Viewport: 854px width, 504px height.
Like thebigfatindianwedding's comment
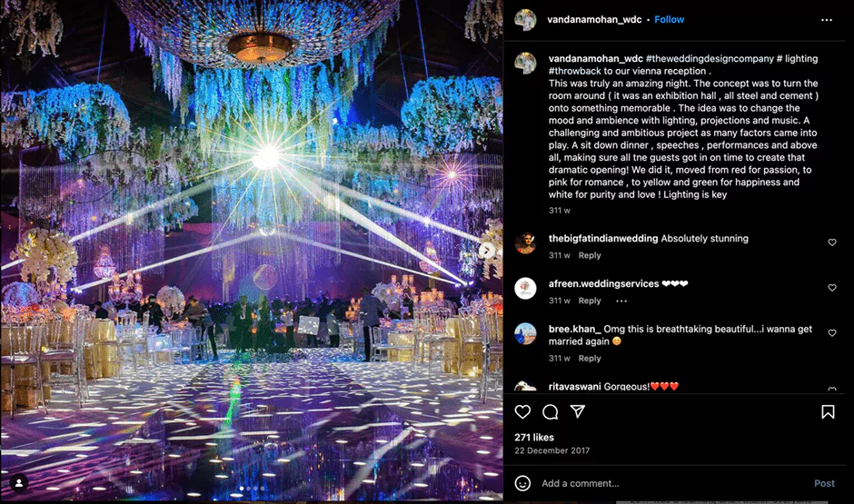831,242
